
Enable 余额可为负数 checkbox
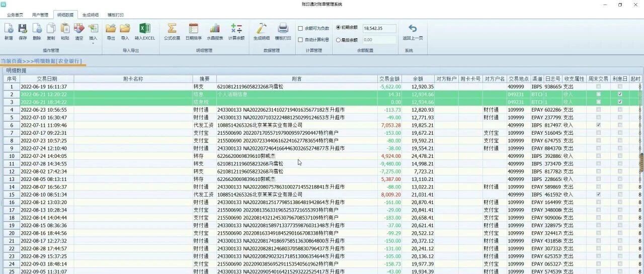[x=300, y=29]
